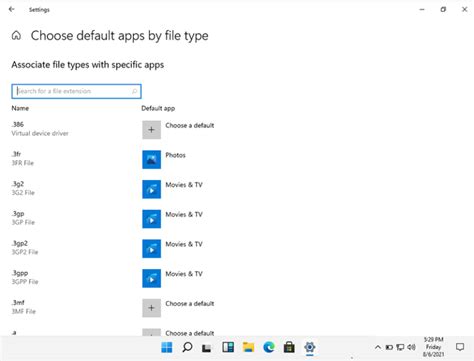
Task: Open the Widgets taskbar icon
Action: [228, 347]
